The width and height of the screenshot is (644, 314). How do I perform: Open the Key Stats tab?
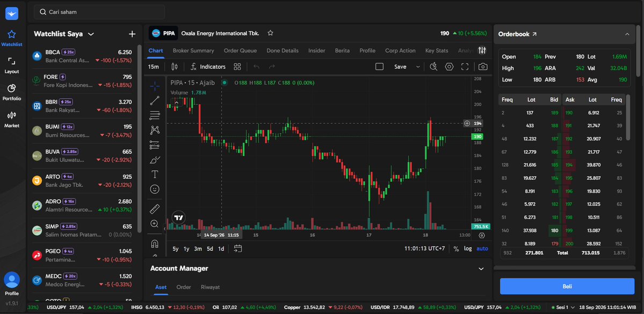[437, 50]
